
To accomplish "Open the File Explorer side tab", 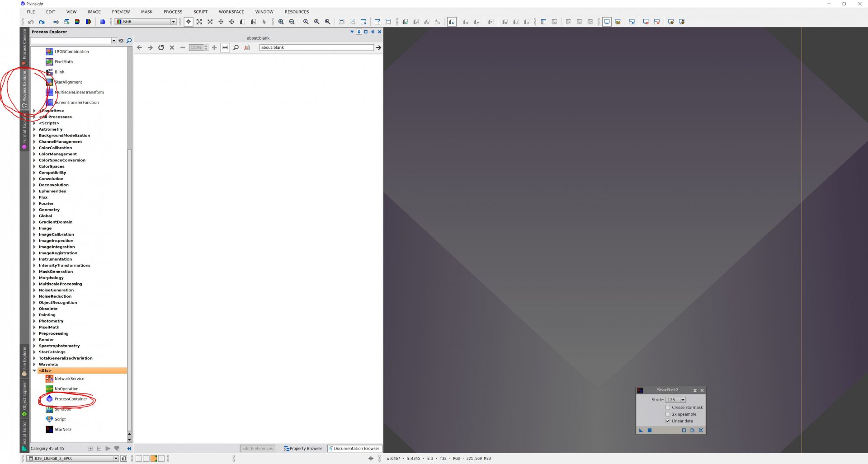I will point(24,361).
